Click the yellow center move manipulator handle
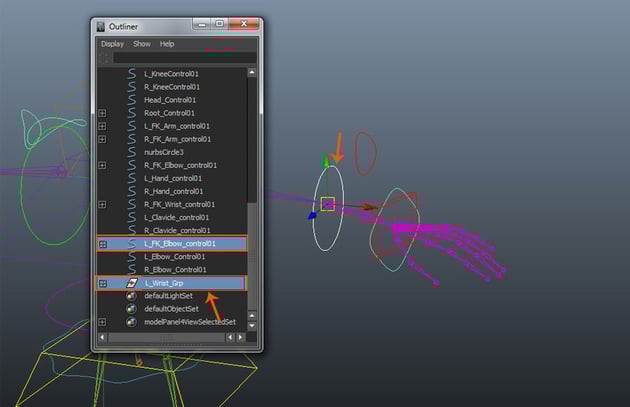 (x=327, y=204)
